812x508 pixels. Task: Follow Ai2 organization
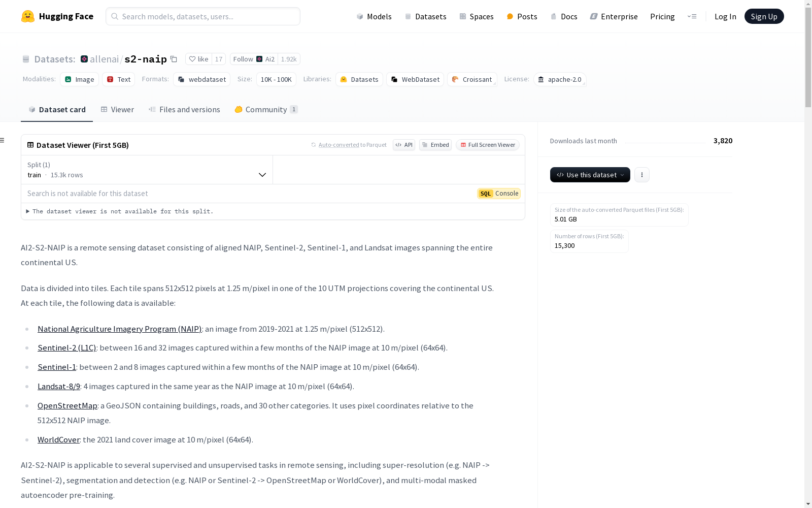(254, 59)
